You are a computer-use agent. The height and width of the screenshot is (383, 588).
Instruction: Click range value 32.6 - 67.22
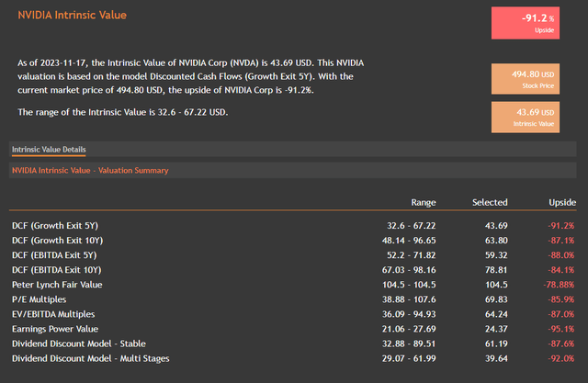click(412, 226)
